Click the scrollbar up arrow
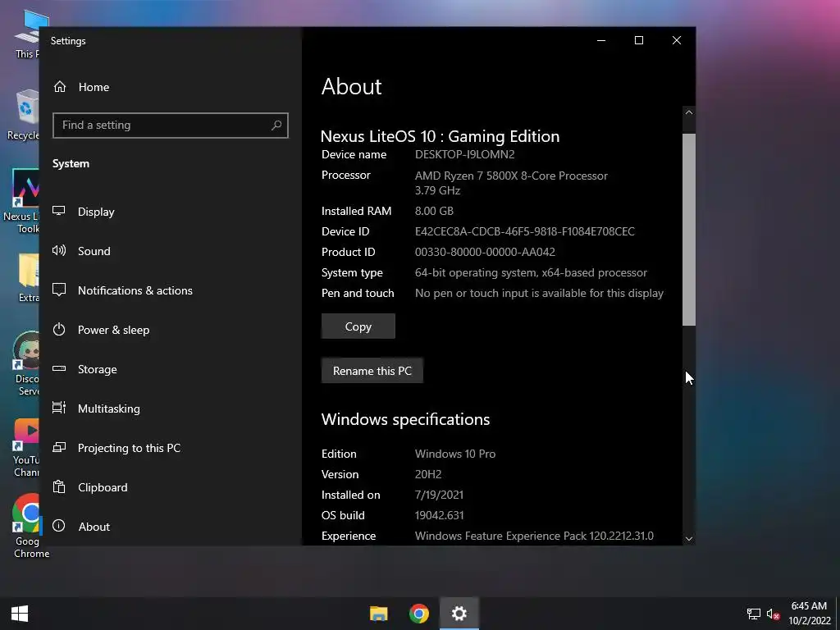The height and width of the screenshot is (630, 840). point(689,112)
